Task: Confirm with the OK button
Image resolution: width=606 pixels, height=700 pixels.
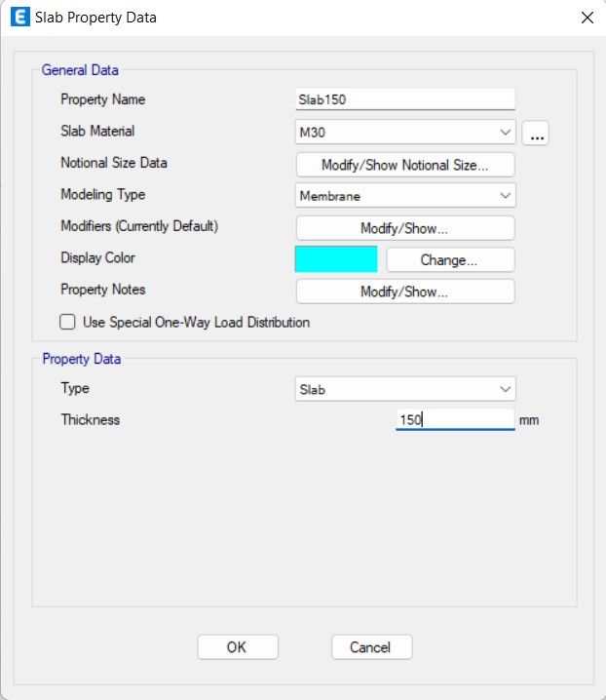Action: tap(238, 647)
